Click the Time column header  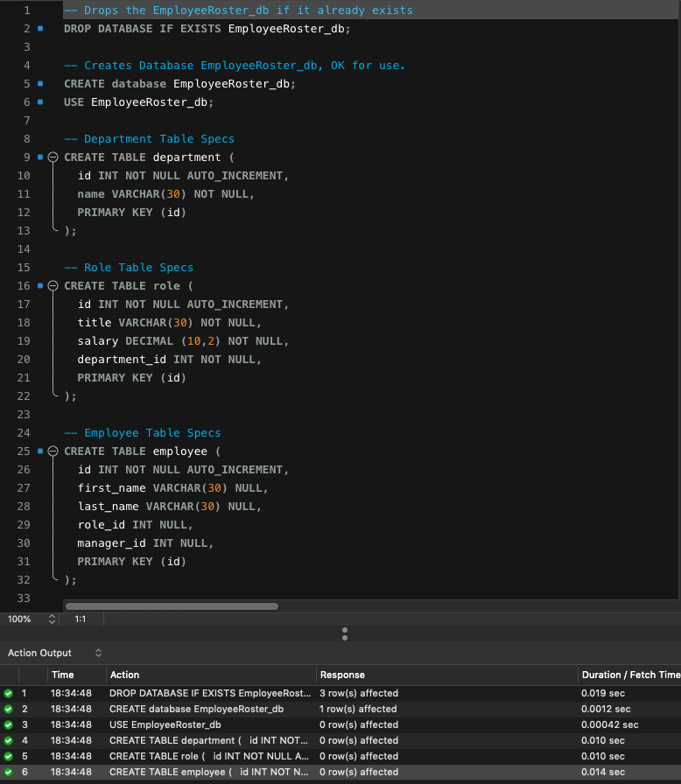pos(62,675)
